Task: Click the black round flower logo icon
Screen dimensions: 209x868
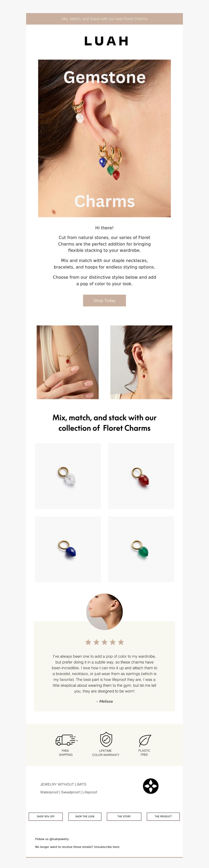Action: [x=151, y=786]
